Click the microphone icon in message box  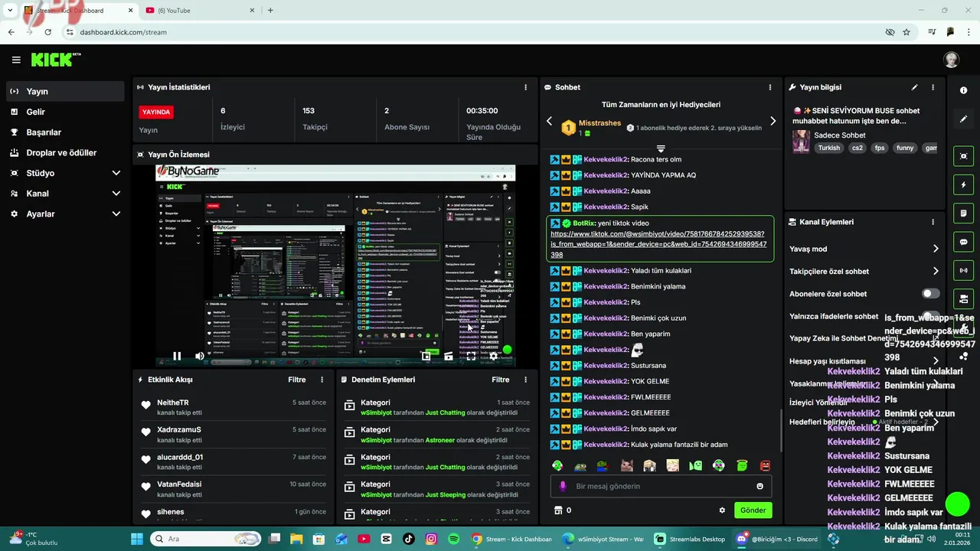tap(563, 486)
